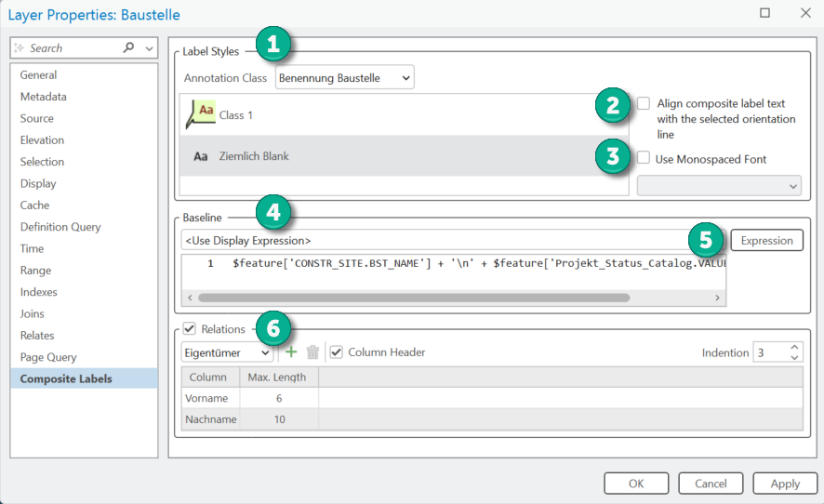Uncheck the Column Header checkbox
The height and width of the screenshot is (504, 824).
click(x=337, y=352)
